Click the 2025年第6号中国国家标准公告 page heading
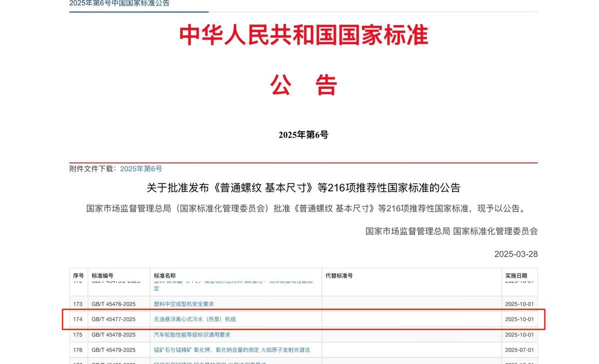599x364 pixels. click(119, 3)
